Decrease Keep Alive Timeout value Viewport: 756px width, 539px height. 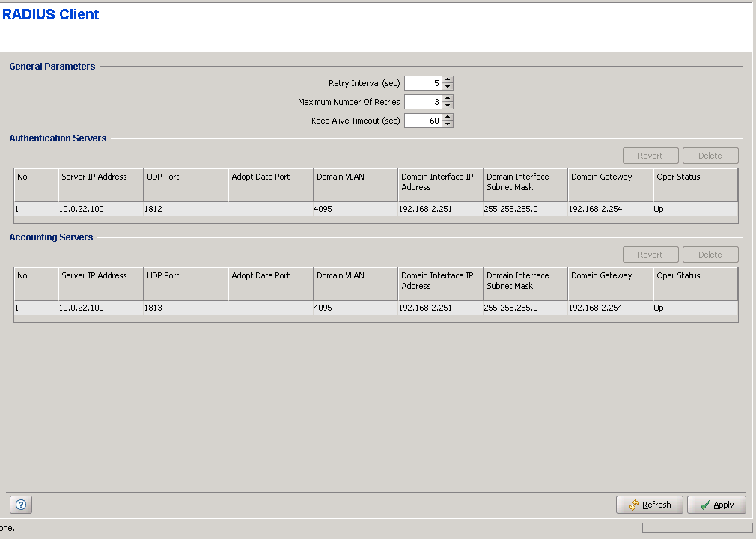point(448,124)
